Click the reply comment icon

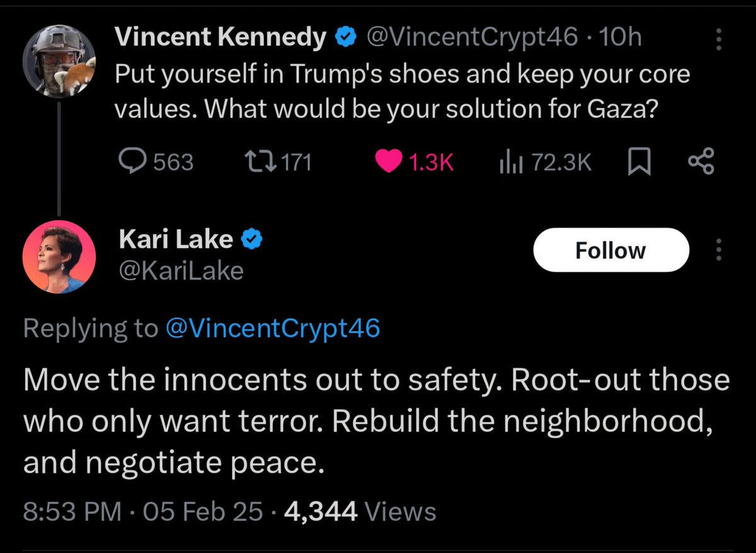(131, 162)
